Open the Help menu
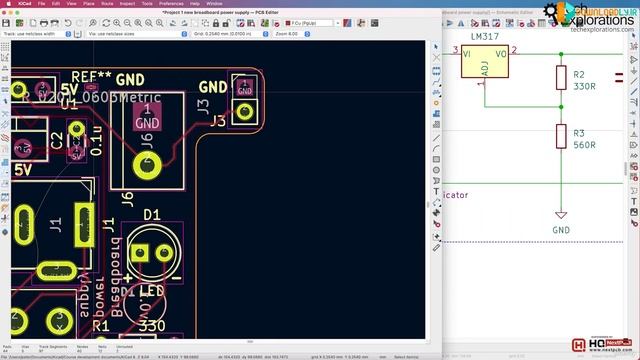Viewport: 640px width, 360px height. click(195, 3)
